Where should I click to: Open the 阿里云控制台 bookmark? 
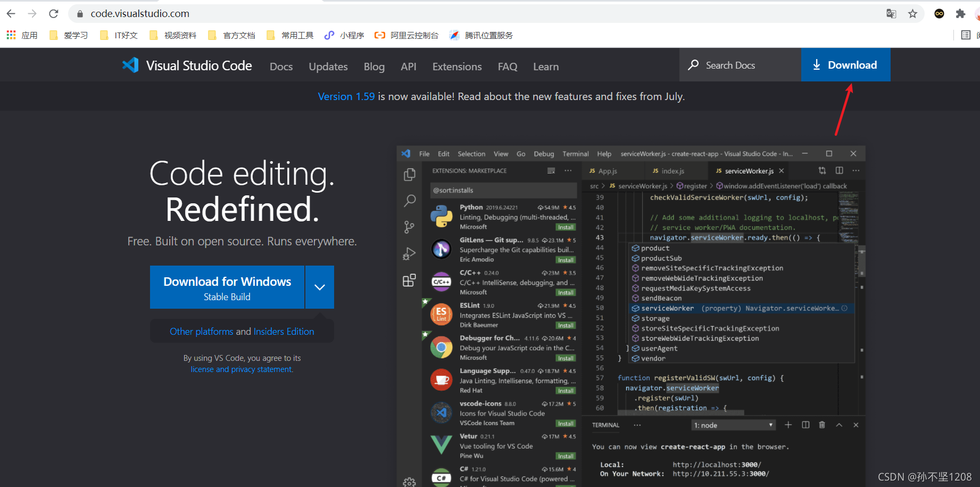pyautogui.click(x=406, y=35)
